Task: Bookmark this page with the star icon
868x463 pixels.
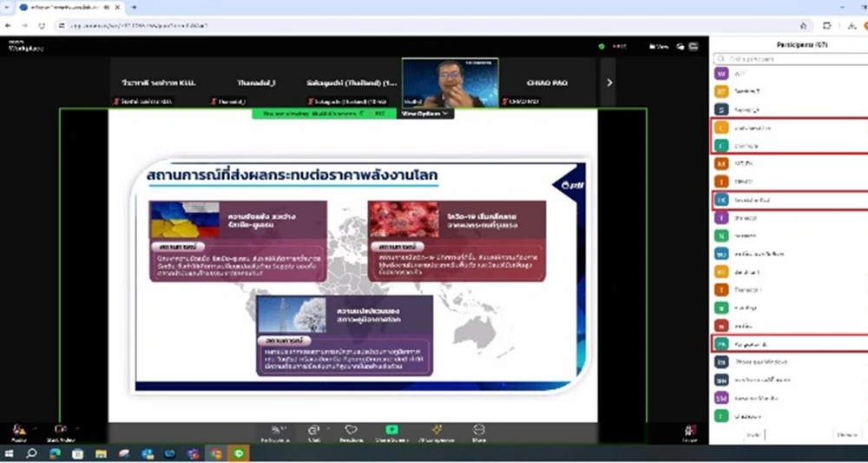Action: (803, 25)
